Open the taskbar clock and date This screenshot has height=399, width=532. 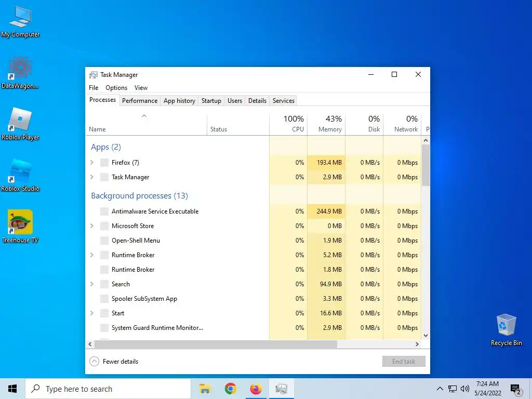pos(487,389)
